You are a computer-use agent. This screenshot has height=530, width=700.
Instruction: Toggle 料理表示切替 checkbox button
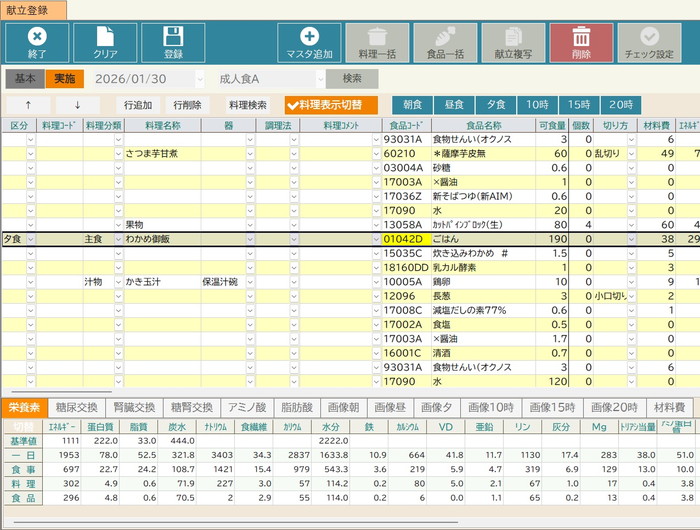click(331, 105)
